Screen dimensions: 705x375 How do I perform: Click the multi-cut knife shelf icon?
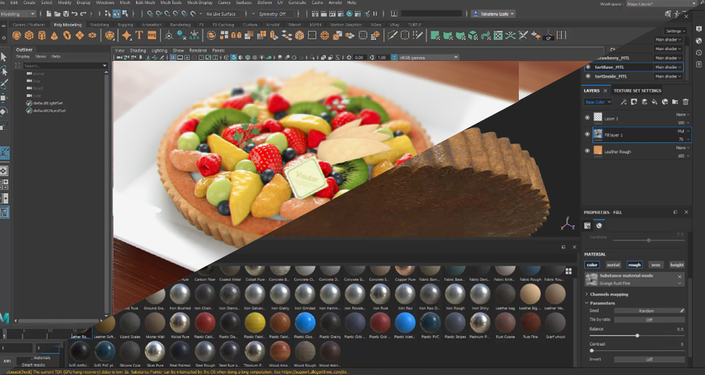pyautogui.click(x=393, y=35)
